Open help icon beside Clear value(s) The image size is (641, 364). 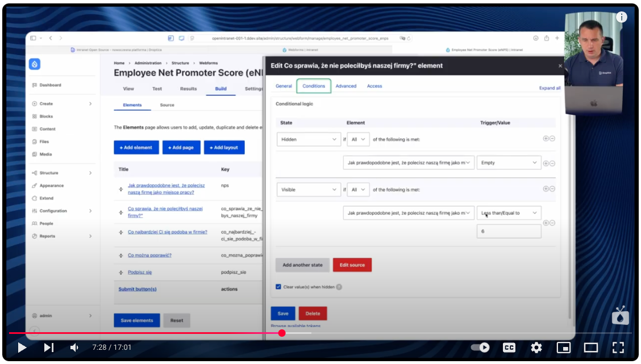339,287
